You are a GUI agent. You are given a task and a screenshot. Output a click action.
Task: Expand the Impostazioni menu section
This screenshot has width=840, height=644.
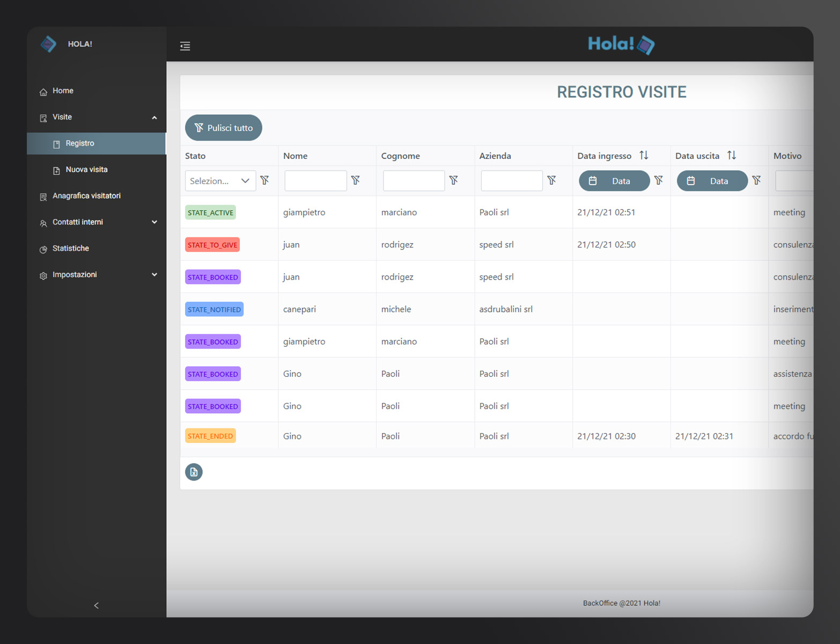coord(154,275)
